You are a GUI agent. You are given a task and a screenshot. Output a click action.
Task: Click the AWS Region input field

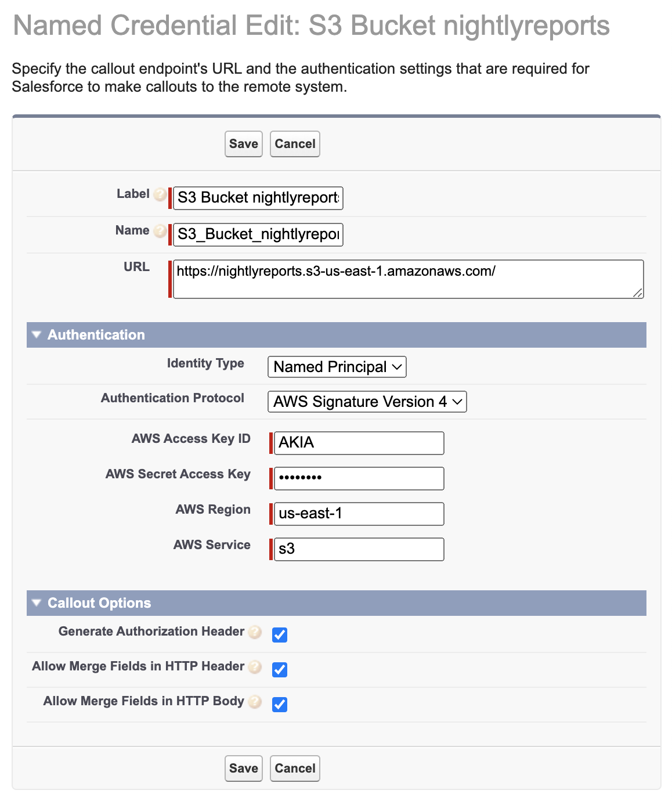pos(359,514)
